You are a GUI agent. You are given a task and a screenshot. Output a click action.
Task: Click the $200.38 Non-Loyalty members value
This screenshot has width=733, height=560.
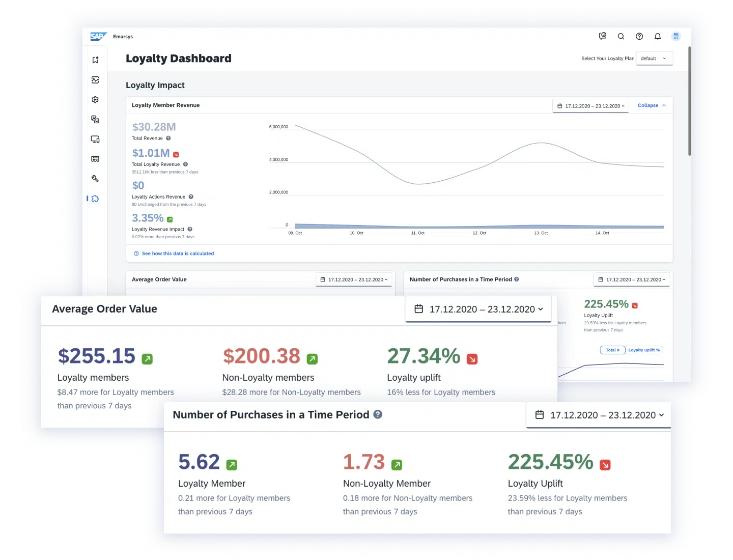(x=262, y=356)
